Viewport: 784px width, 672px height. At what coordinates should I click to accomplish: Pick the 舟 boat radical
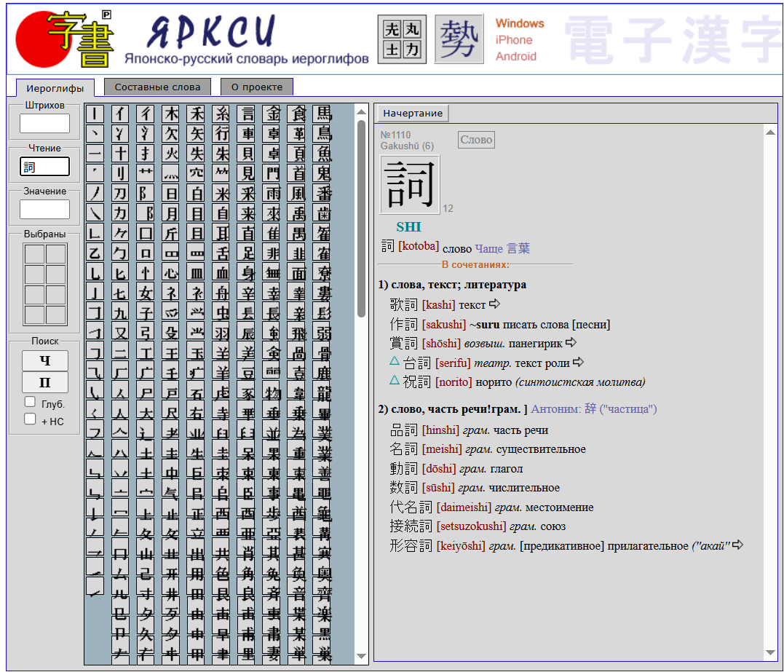click(x=221, y=293)
